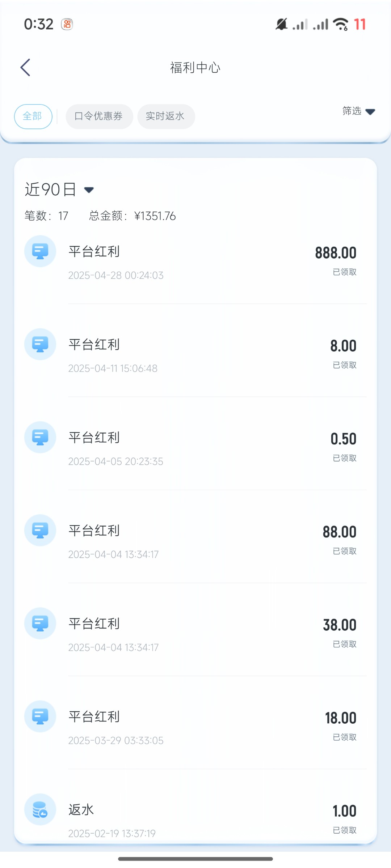The height and width of the screenshot is (868, 391).
Task: Tap the 返水 entry title
Action: [81, 809]
